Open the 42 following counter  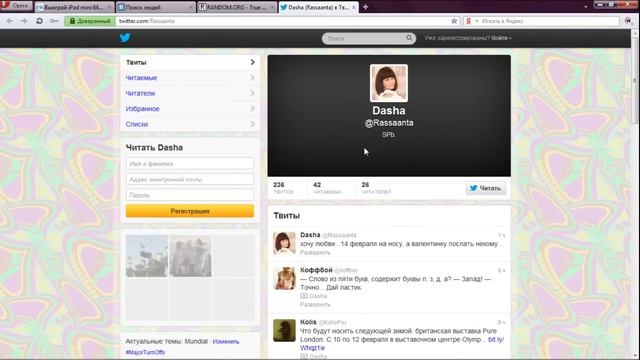tap(327, 188)
